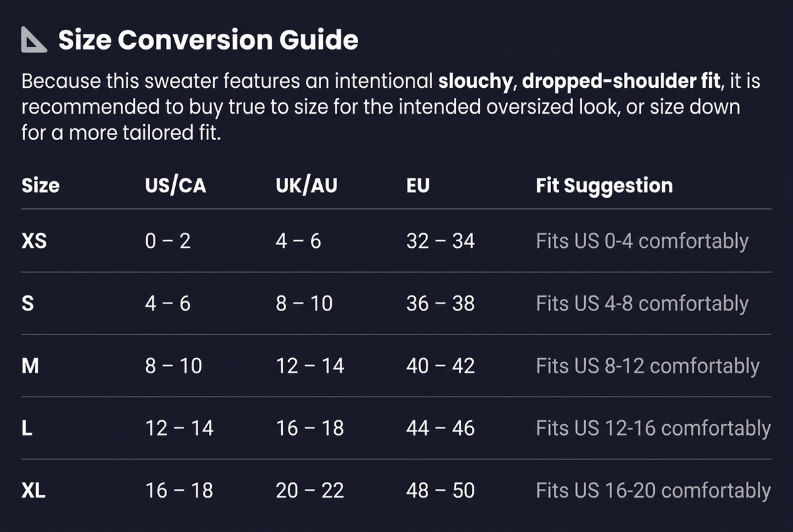Viewport: 793px width, 532px height.
Task: Select the Fit Suggestion column header
Action: coord(604,186)
